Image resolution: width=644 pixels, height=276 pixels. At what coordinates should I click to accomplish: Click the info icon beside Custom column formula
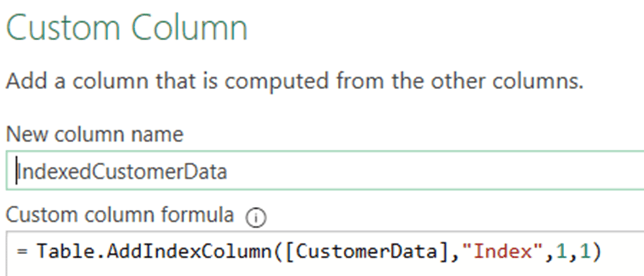click(256, 218)
